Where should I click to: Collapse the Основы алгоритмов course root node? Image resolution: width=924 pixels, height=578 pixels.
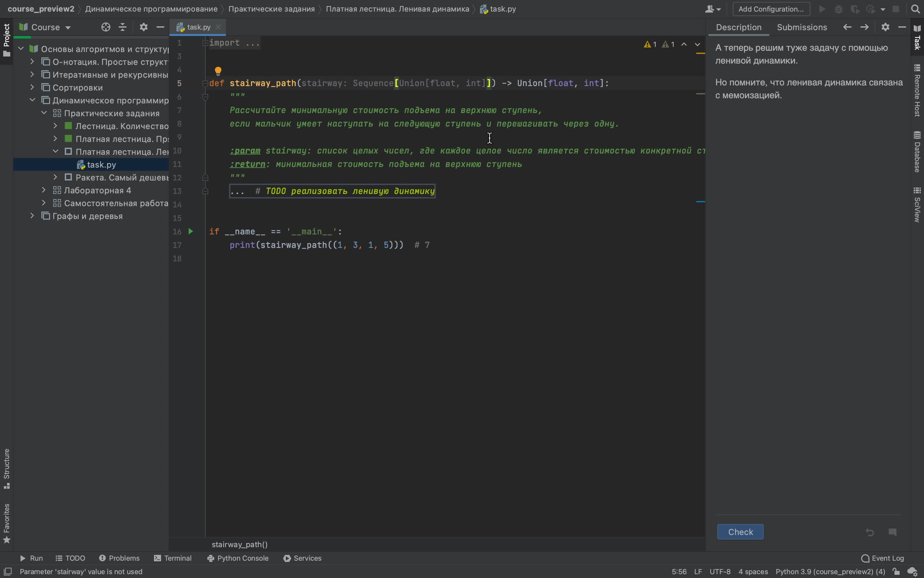[x=21, y=48]
